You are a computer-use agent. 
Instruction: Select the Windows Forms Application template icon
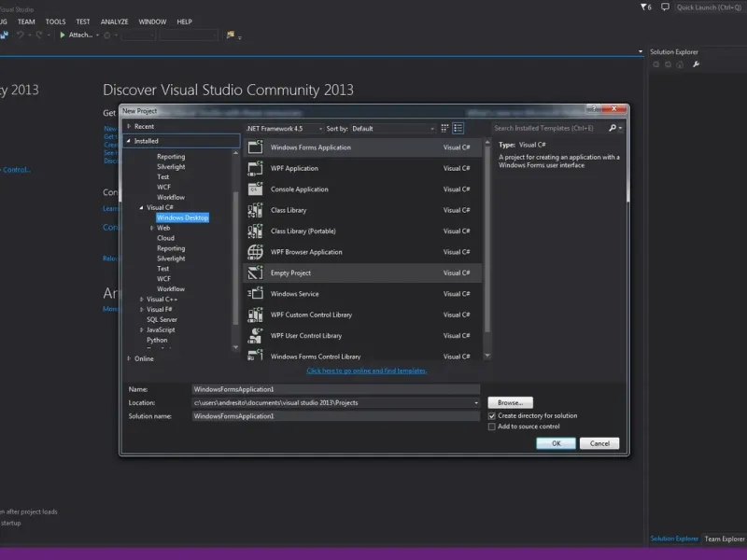pyautogui.click(x=255, y=147)
